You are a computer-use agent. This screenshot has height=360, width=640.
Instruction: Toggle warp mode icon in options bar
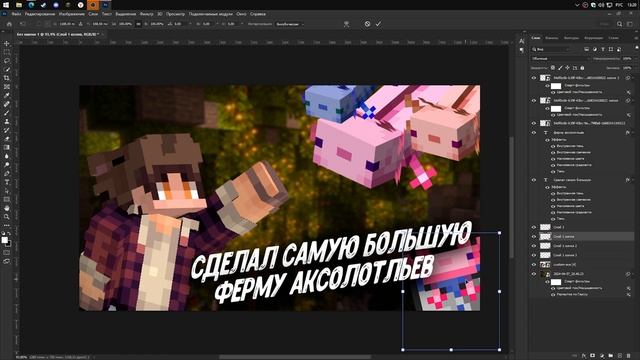coord(346,24)
